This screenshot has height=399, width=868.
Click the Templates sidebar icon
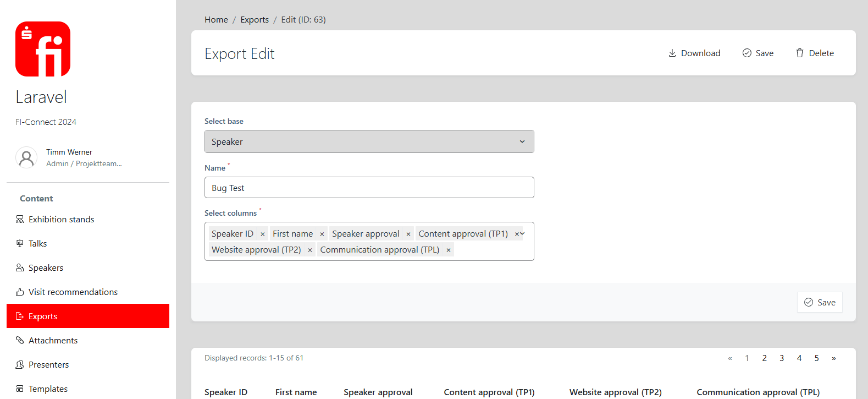(x=20, y=389)
